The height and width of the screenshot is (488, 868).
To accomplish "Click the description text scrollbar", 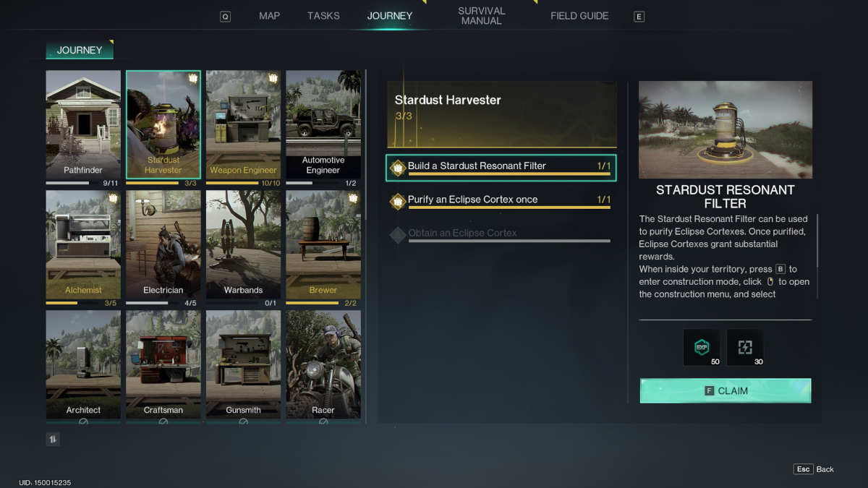I will [818, 241].
